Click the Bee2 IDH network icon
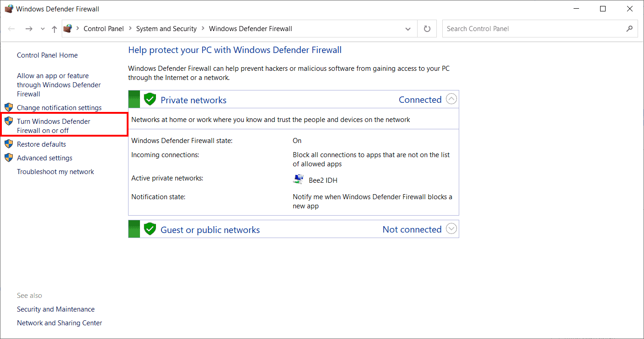Image resolution: width=644 pixels, height=339 pixels. [x=298, y=180]
